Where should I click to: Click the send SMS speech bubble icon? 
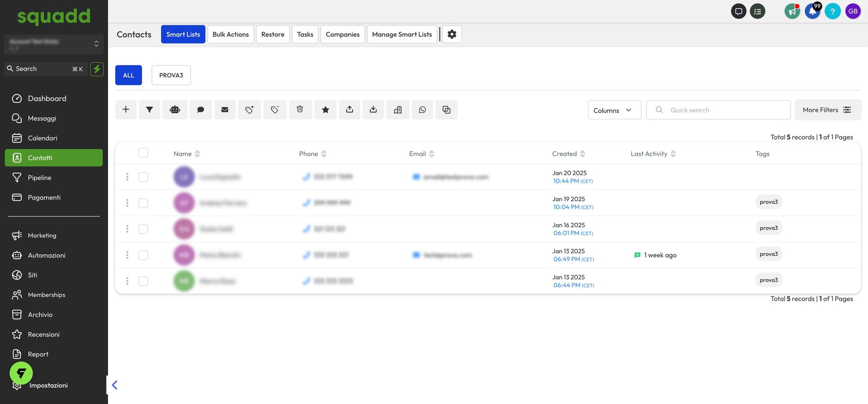[x=201, y=109]
